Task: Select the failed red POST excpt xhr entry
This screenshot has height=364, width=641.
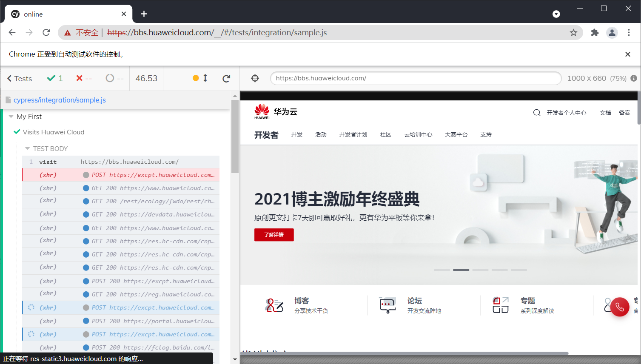Action: click(121, 175)
